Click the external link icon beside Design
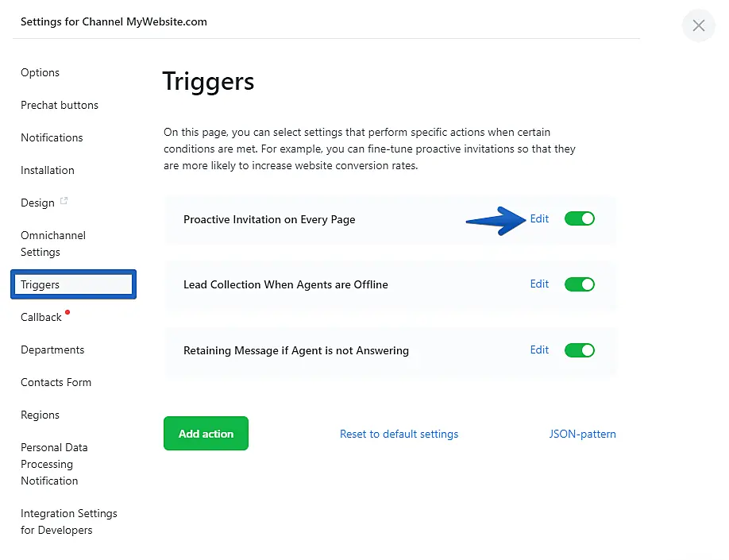Image resolution: width=729 pixels, height=560 pixels. [x=64, y=202]
